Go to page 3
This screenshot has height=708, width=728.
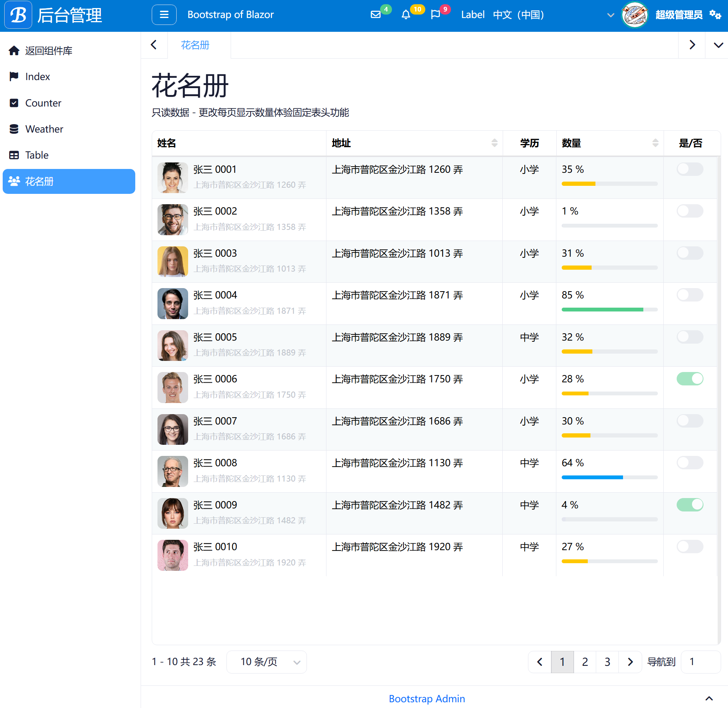click(608, 662)
